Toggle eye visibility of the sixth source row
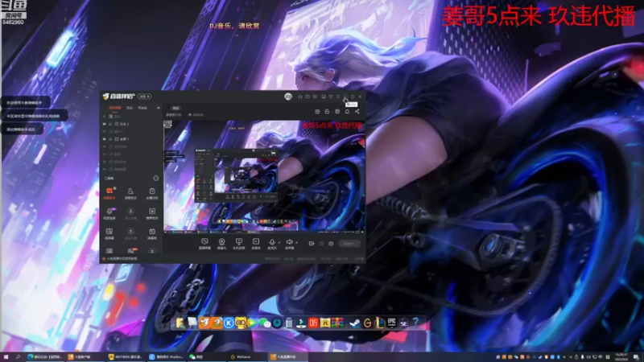Image resolution: width=644 pixels, height=362 pixels. [105, 154]
